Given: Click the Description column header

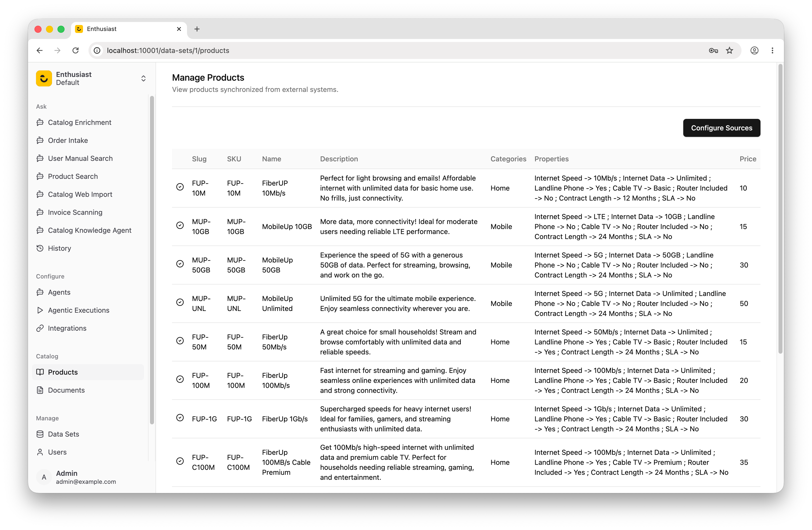Looking at the screenshot, I should pyautogui.click(x=339, y=159).
